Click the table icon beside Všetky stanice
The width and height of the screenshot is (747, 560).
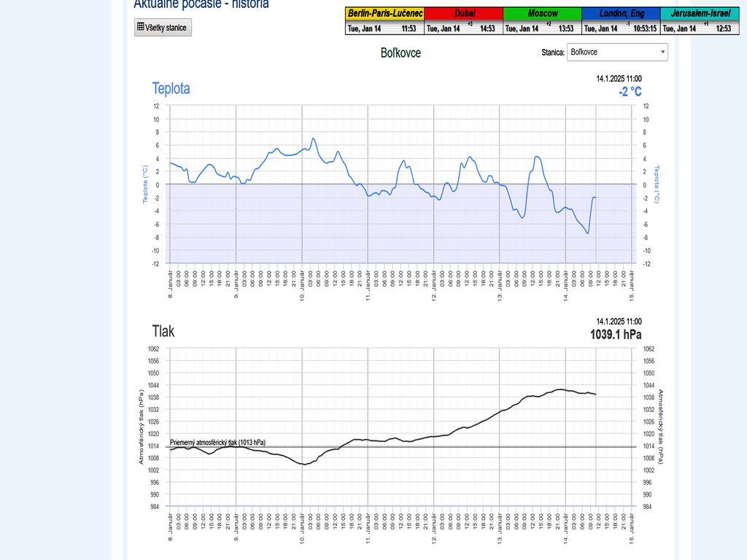141,28
